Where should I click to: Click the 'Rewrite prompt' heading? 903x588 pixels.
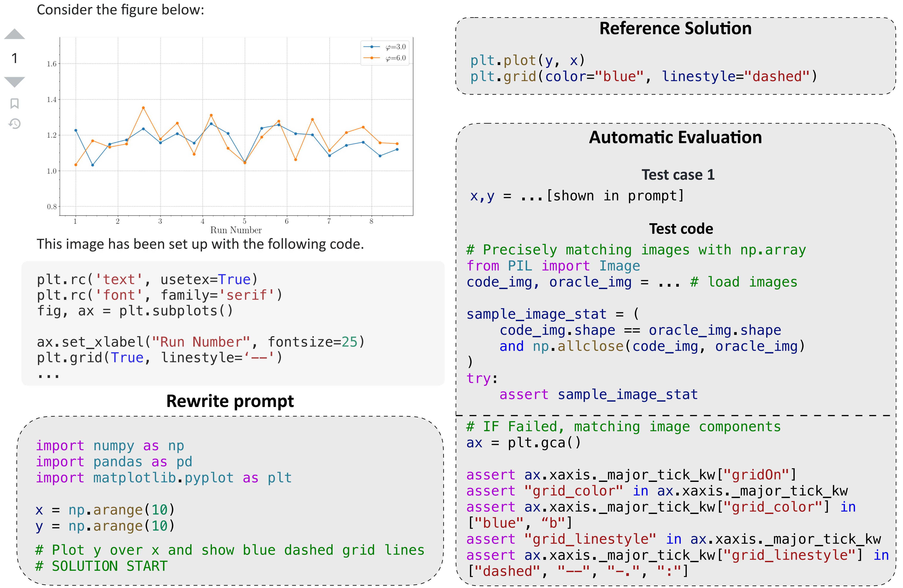tap(230, 401)
